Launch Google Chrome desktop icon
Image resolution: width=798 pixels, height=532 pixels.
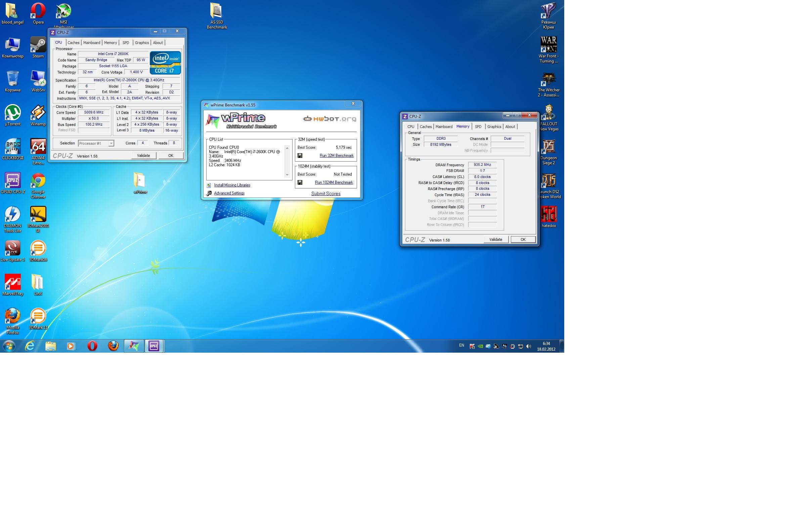coord(38,185)
